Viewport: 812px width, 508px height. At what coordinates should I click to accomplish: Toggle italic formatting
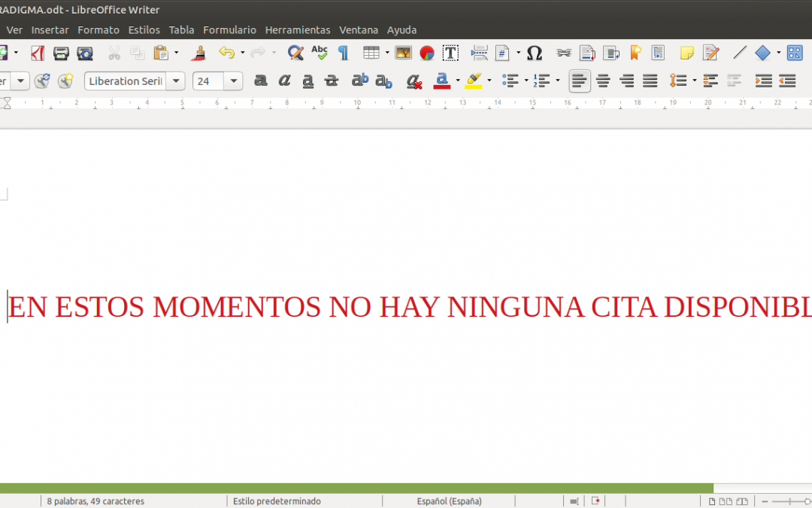click(285, 81)
